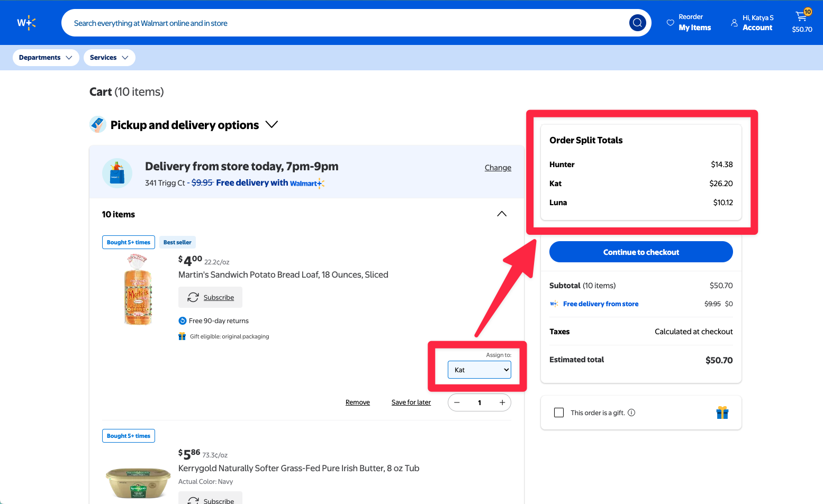Click the Walmart spark home logo
Image resolution: width=823 pixels, height=504 pixels.
[x=26, y=22]
